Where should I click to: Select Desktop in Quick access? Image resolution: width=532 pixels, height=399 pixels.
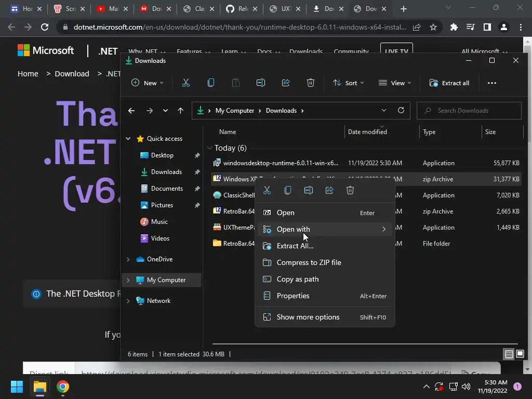pyautogui.click(x=163, y=155)
